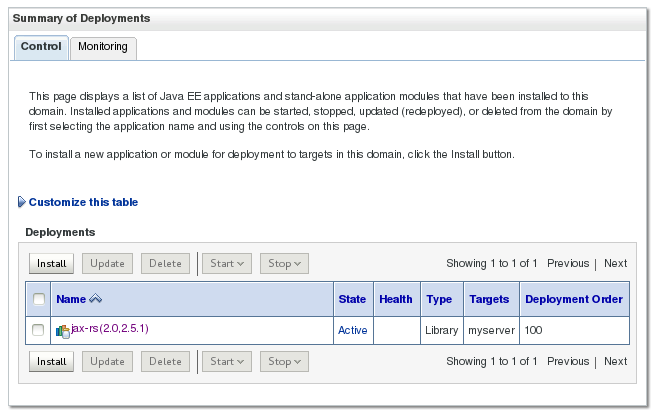Click the Deployment Order column header
Screen dimensions: 655x419
(573, 299)
